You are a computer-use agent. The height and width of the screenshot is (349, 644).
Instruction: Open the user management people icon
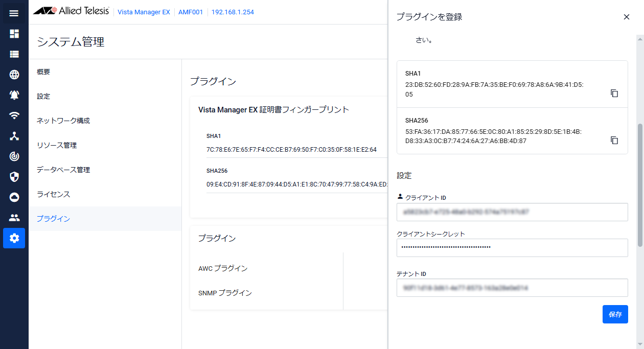14,218
